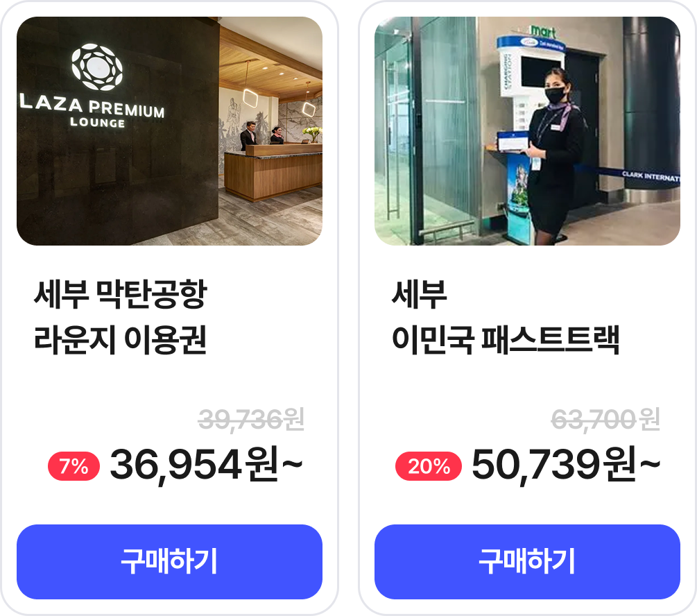Select the 세부 막탄공항 라운지 이용권 title
Image resolution: width=697 pixels, height=616 pixels.
coord(121,317)
